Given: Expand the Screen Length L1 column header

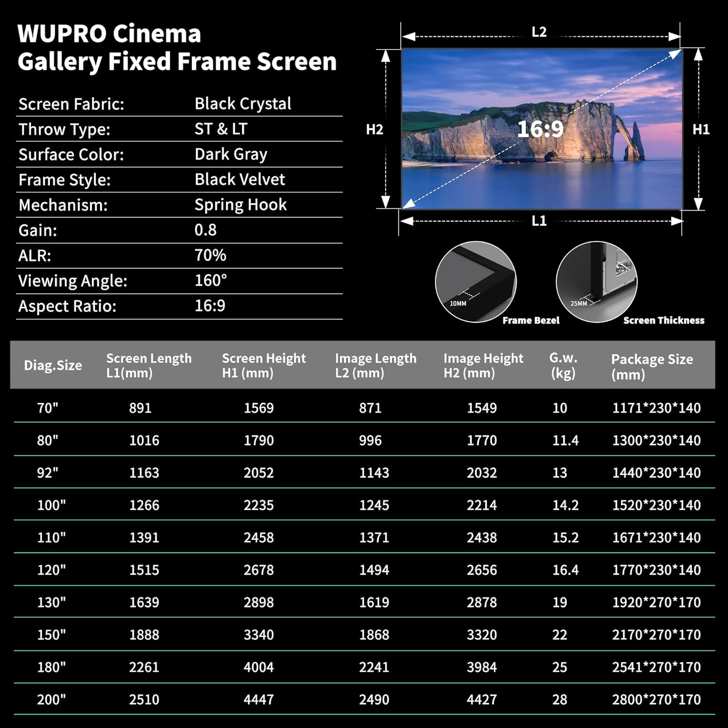Looking at the screenshot, I should tap(148, 366).
